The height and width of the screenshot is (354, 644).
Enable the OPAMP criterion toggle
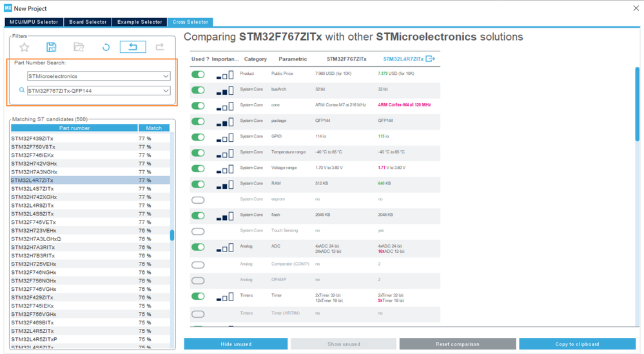click(x=198, y=280)
